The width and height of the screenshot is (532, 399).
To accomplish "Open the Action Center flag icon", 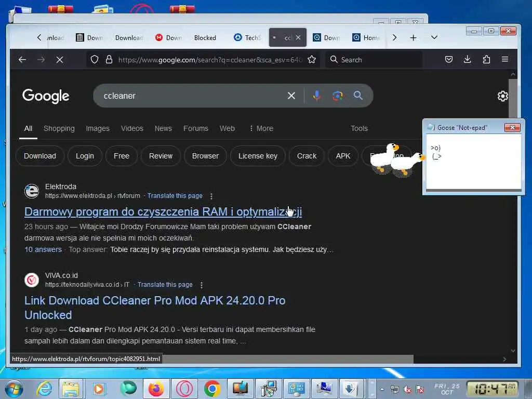I will click(x=420, y=390).
